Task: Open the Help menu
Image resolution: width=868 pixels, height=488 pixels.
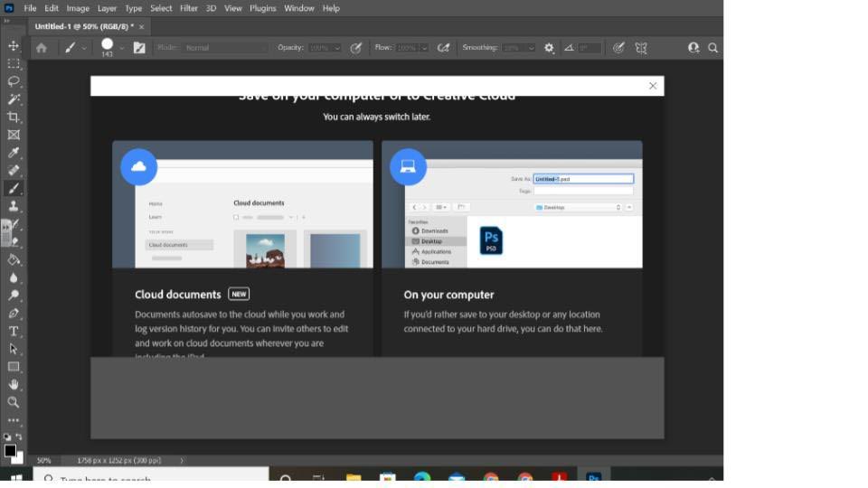Action: click(x=331, y=8)
